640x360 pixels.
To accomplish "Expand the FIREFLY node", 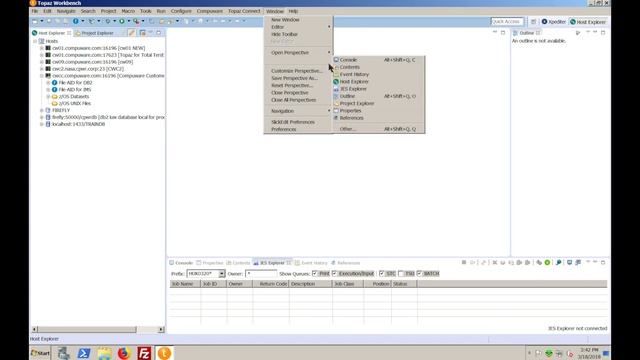I will [x=42, y=111].
